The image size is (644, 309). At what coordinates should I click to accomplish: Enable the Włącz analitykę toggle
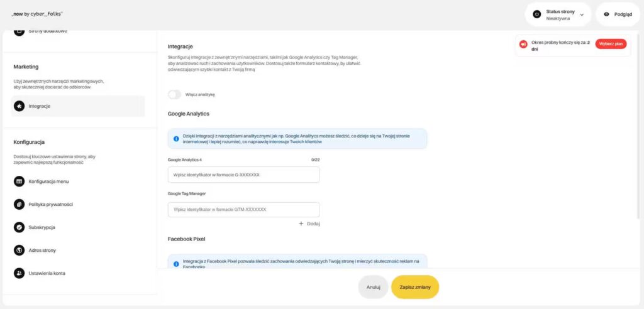coord(175,94)
